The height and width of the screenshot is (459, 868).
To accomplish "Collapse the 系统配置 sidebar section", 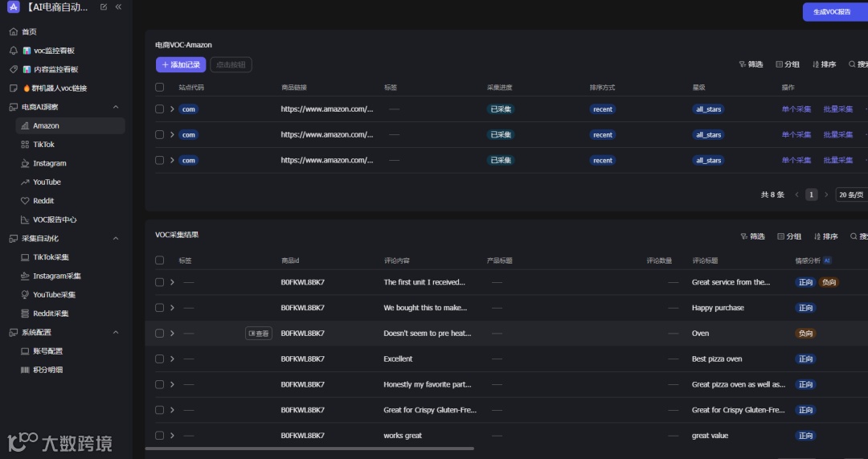I will pos(116,332).
